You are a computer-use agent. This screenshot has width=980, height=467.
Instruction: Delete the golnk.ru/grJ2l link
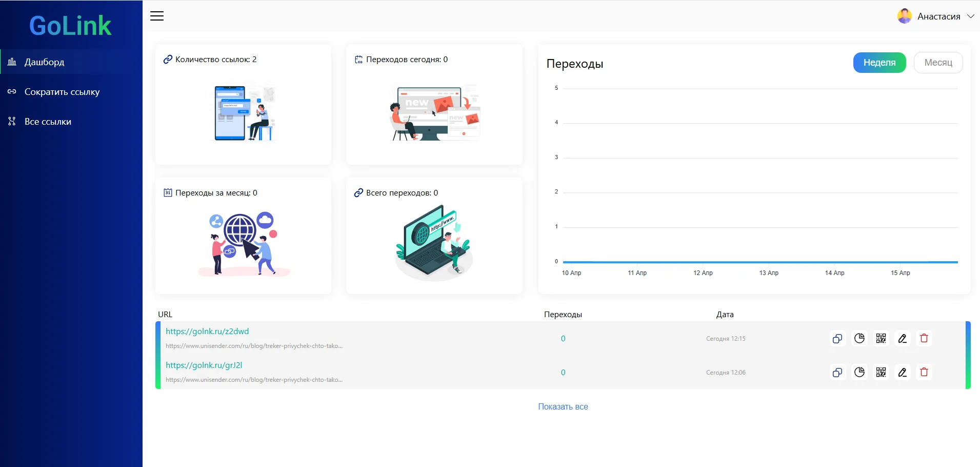924,373
